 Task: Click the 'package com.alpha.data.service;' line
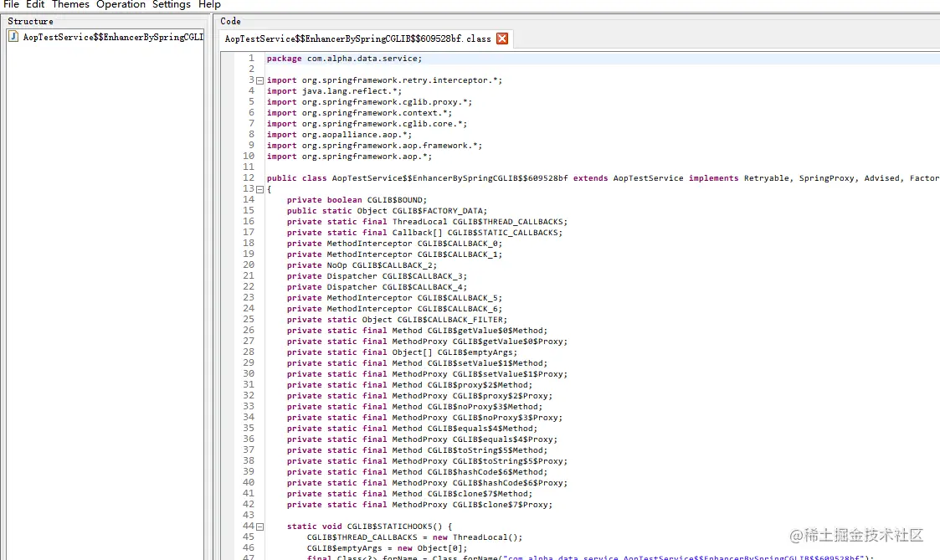tap(344, 59)
